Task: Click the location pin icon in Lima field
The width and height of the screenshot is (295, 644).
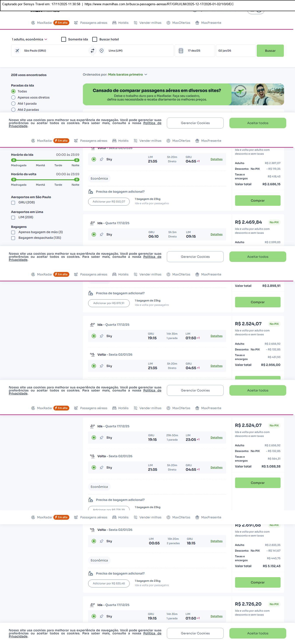Action: coord(102,51)
